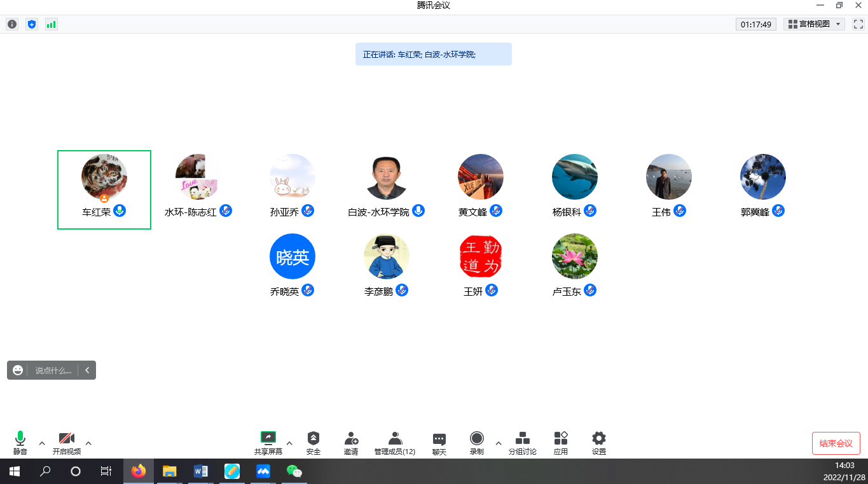Open the meeting info icon
Image resolution: width=868 pixels, height=484 pixels.
(12, 24)
